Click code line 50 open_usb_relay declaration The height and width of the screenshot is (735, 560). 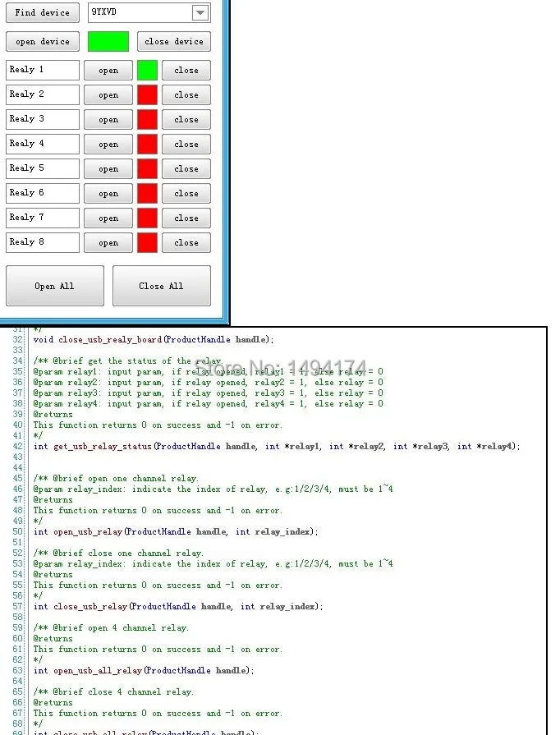pos(176,531)
